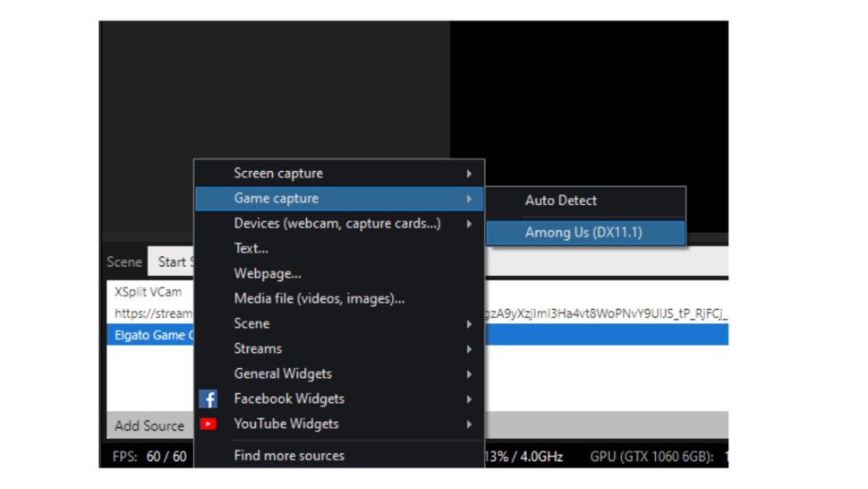Open YouTube Widgets entry
868x489 pixels.
[x=339, y=424]
